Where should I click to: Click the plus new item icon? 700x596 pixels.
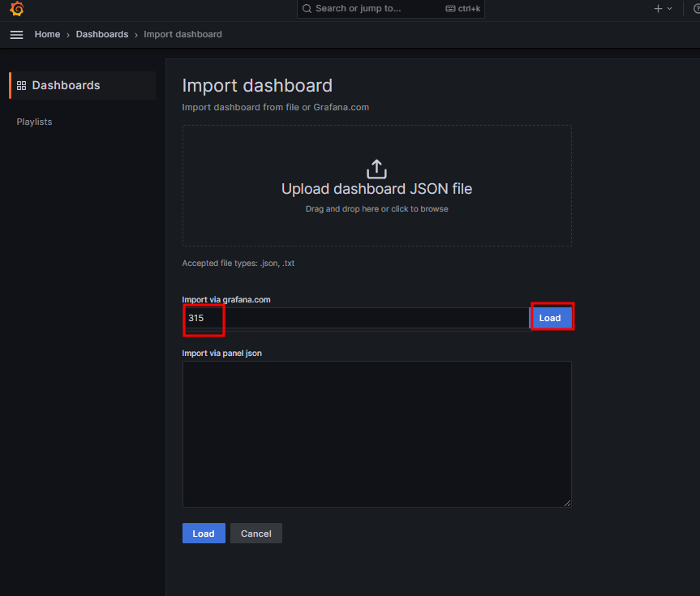(x=658, y=8)
